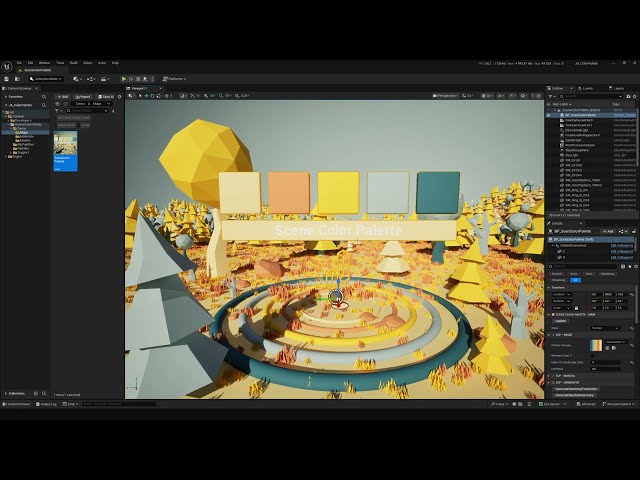Click the Palette Texture swatch thumbnail

(596, 345)
